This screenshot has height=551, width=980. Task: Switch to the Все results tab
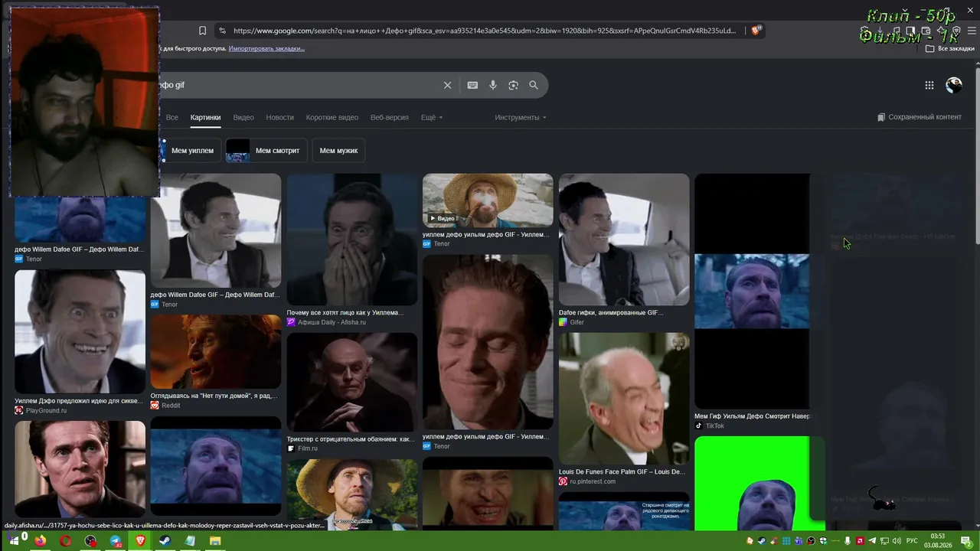(x=172, y=117)
